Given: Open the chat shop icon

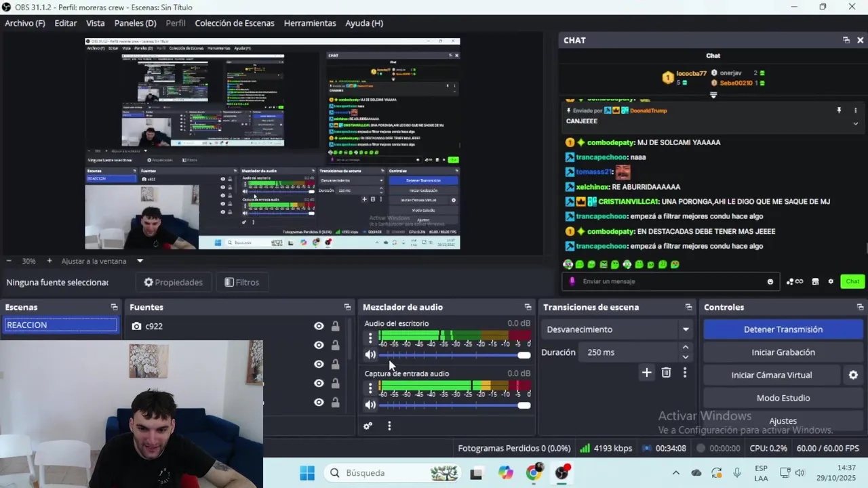Looking at the screenshot, I should 815,281.
